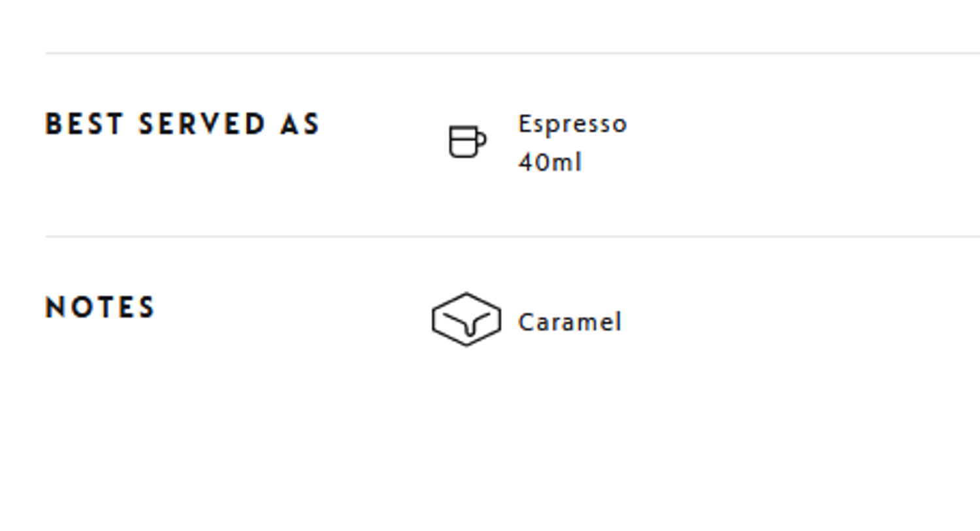Viewport: 980px width, 531px height.
Task: Click the "NOTES" section heading
Action: coord(100,308)
